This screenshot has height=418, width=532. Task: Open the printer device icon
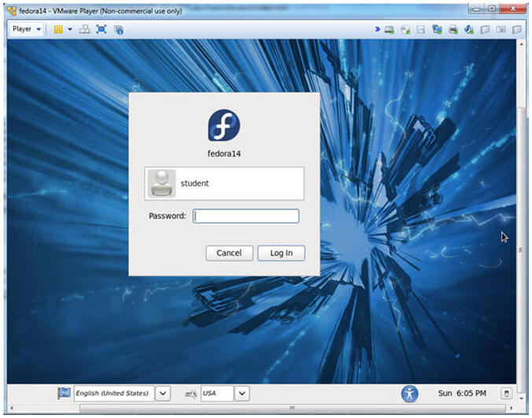tap(453, 30)
